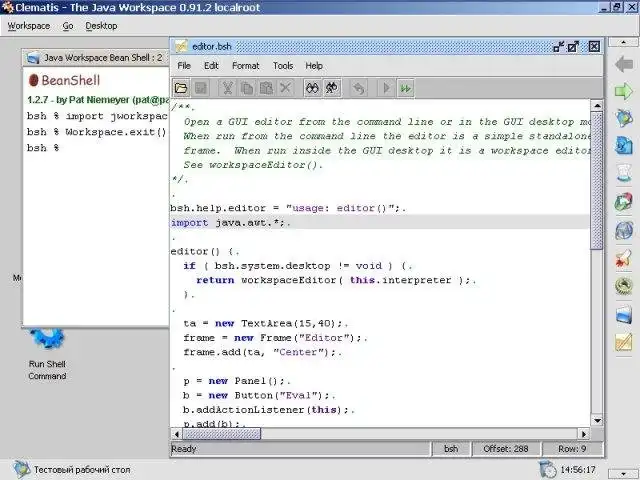The width and height of the screenshot is (640, 480).
Task: Click the blue screen icon in side panel
Action: 624,315
